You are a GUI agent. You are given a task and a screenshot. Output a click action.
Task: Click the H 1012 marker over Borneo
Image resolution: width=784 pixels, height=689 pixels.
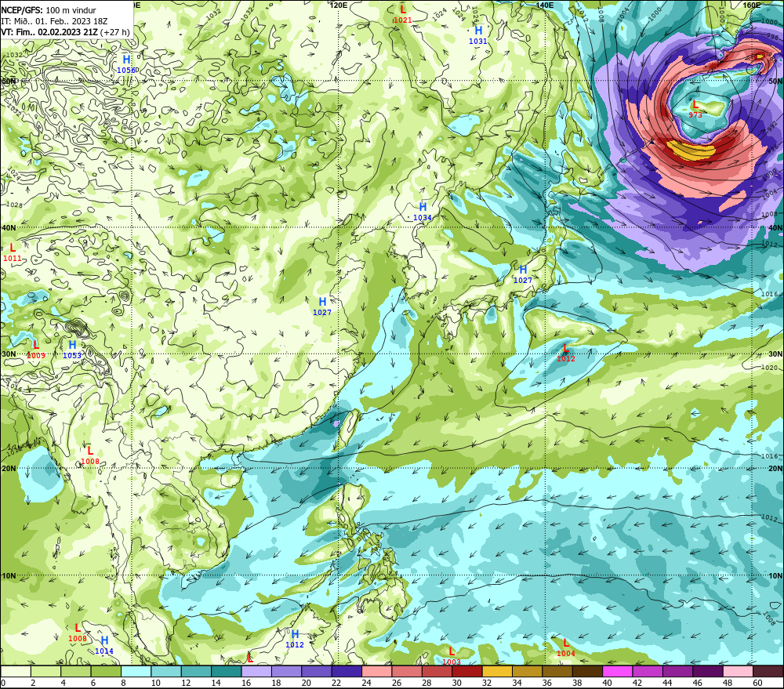(x=295, y=639)
